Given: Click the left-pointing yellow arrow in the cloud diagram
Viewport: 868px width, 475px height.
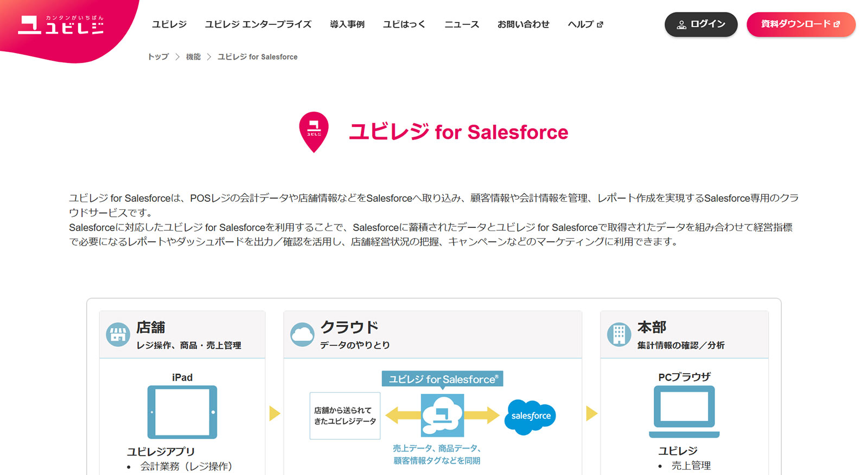Looking at the screenshot, I should 403,415.
